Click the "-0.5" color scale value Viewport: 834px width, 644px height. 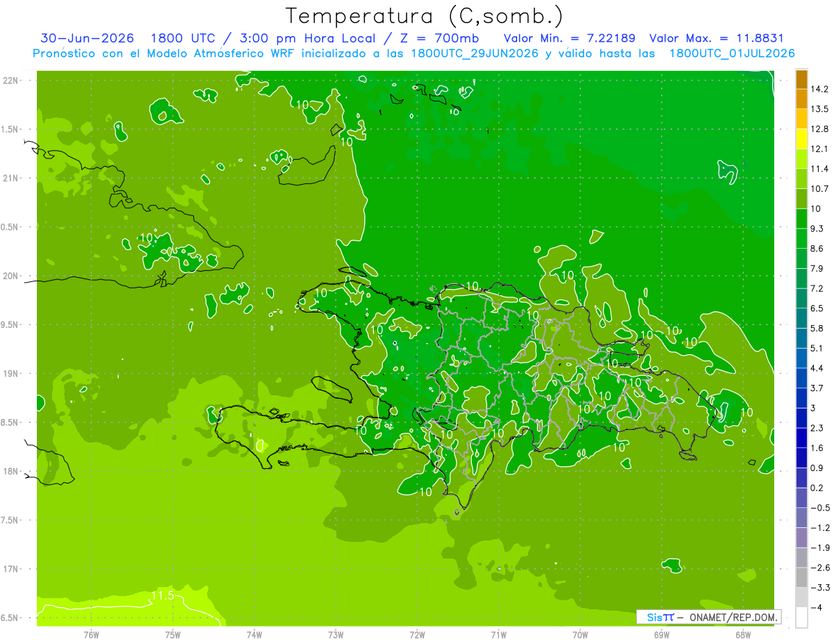(820, 508)
